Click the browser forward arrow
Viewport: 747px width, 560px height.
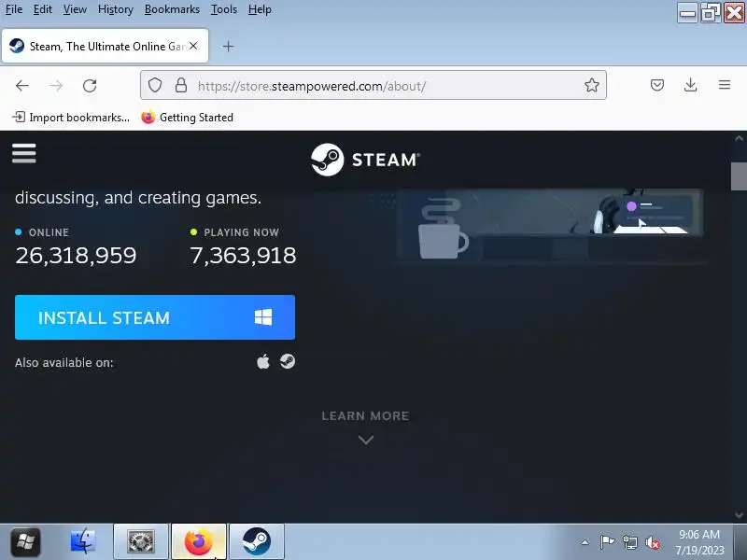click(56, 86)
